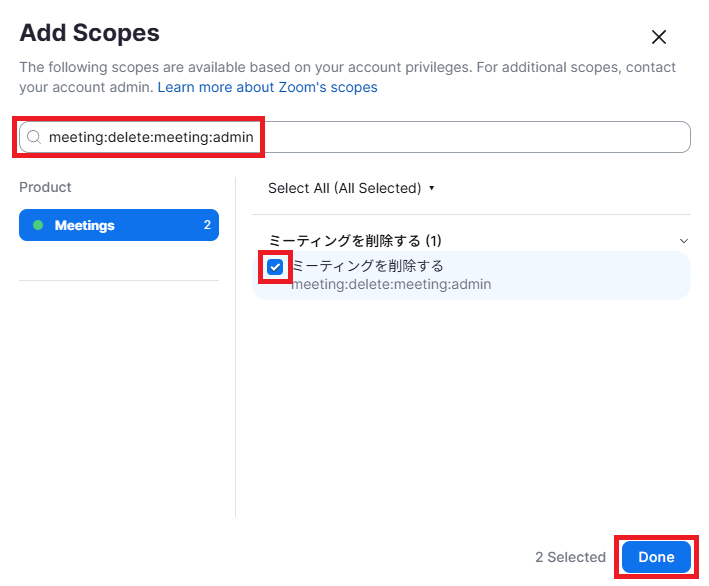Click the count badge on Meetings
The height and width of the screenshot is (586, 709).
coord(207,225)
